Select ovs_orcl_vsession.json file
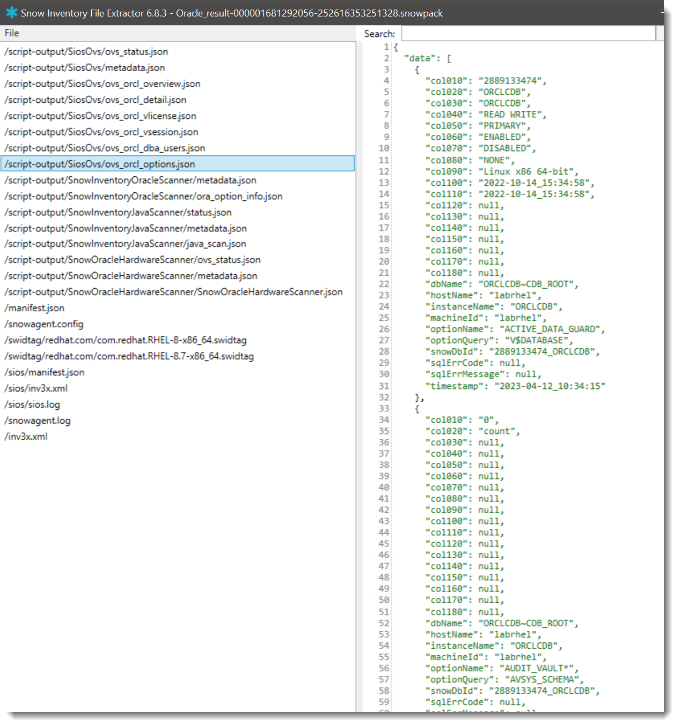Viewport: 679px width, 727px height. (101, 132)
